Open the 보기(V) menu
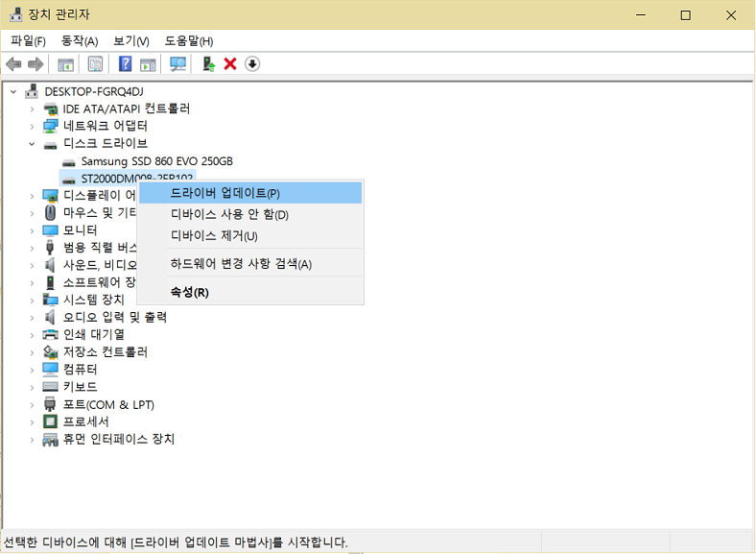 point(131,41)
